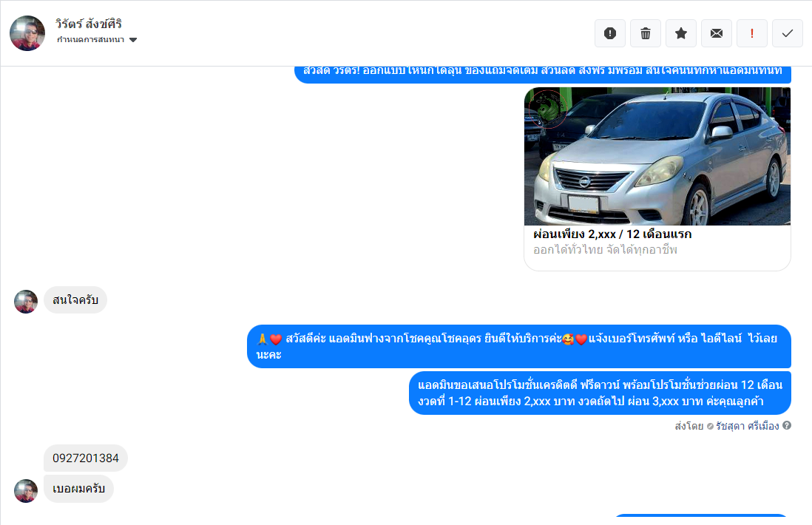Click ส่งโดย label under the promotion message
Viewport: 812px width, 525px height.
pos(688,426)
